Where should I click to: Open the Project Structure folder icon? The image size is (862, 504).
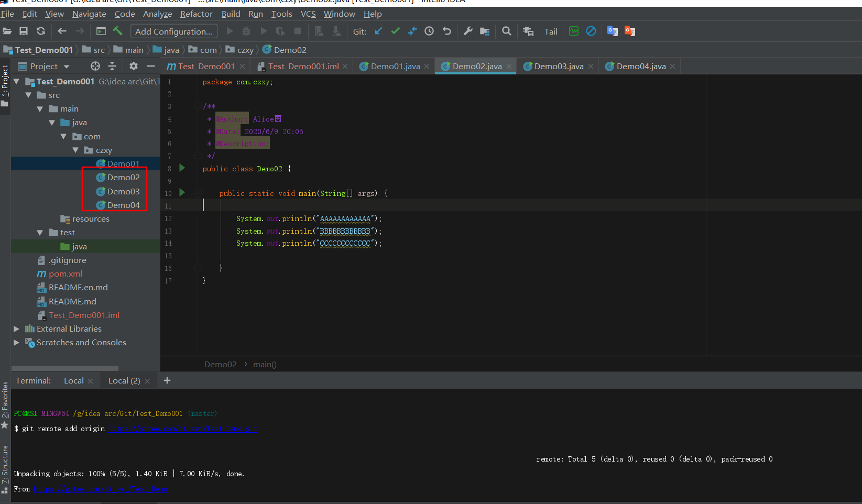pyautogui.click(x=485, y=31)
